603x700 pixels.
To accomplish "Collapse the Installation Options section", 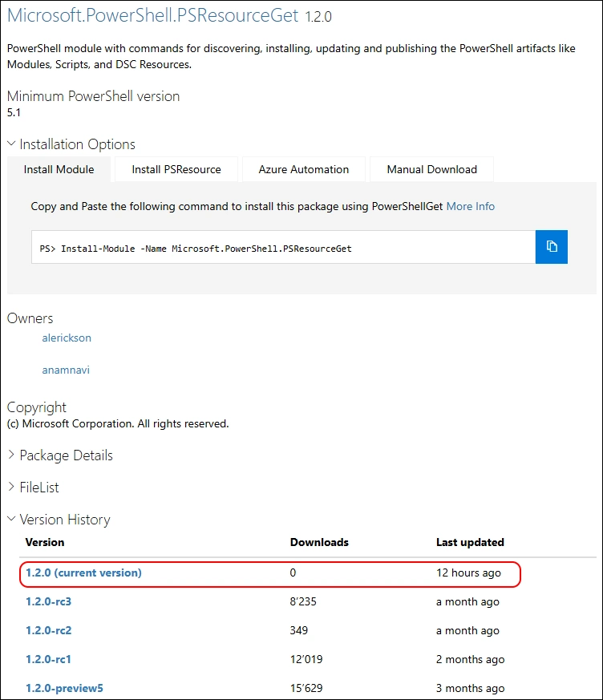I will [x=71, y=144].
